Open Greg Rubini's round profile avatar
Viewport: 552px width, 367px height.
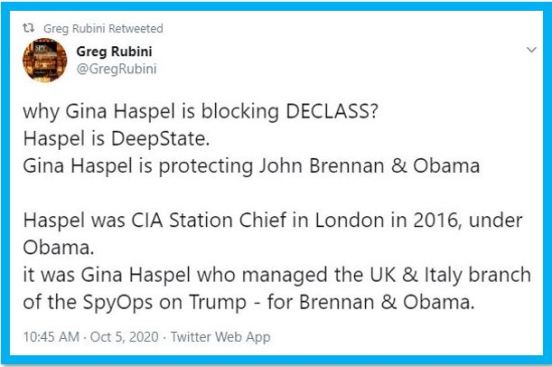click(x=45, y=60)
